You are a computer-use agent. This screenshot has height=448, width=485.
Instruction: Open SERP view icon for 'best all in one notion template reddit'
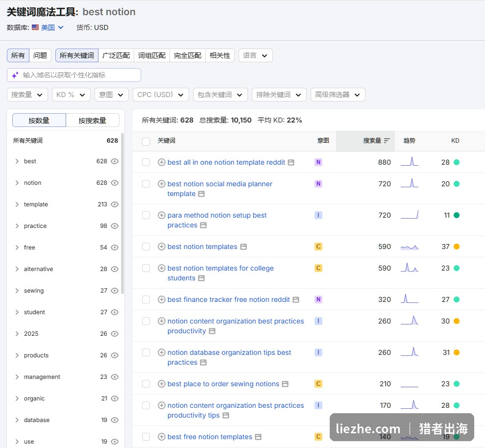(291, 162)
